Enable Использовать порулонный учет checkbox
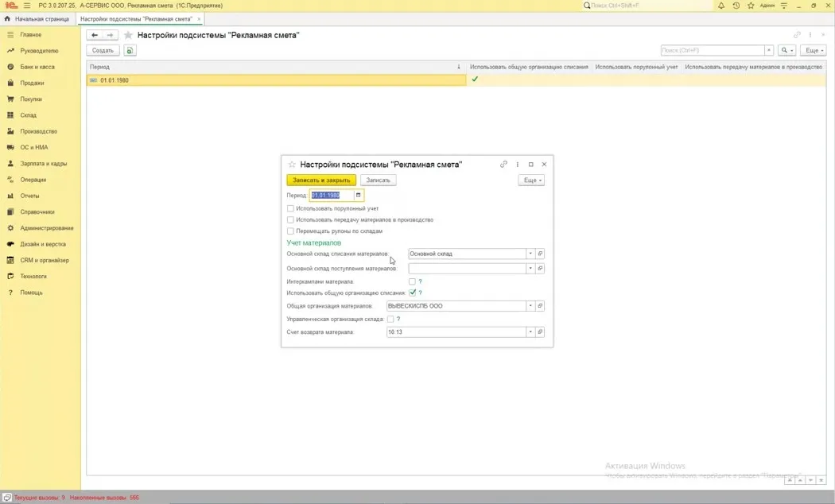The image size is (835, 504). pos(290,208)
